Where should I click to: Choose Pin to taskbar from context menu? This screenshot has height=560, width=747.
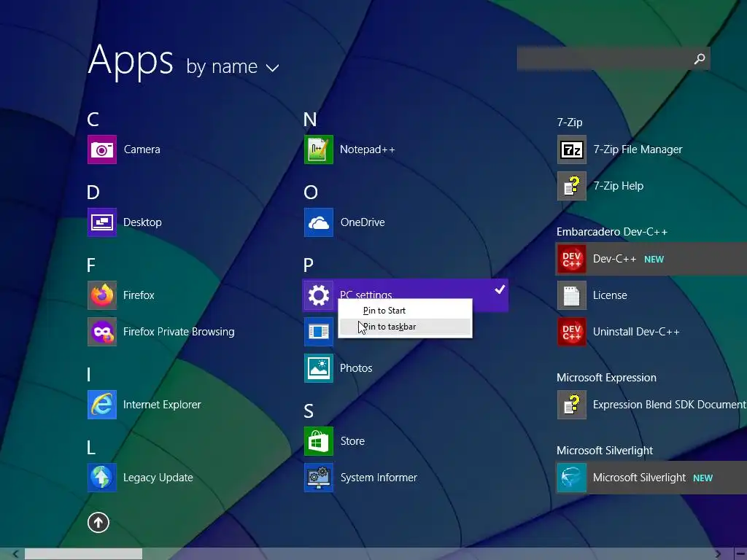(x=406, y=327)
